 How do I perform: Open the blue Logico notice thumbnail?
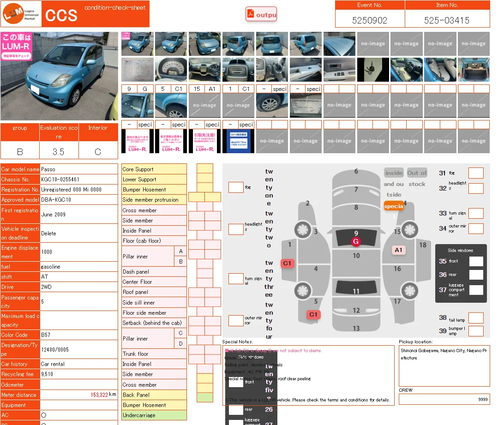[x=238, y=141]
